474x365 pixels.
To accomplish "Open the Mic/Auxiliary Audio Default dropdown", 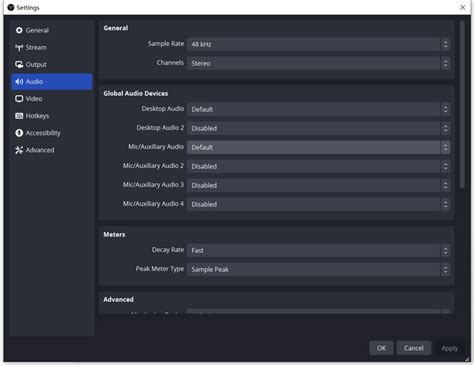I will [x=319, y=147].
